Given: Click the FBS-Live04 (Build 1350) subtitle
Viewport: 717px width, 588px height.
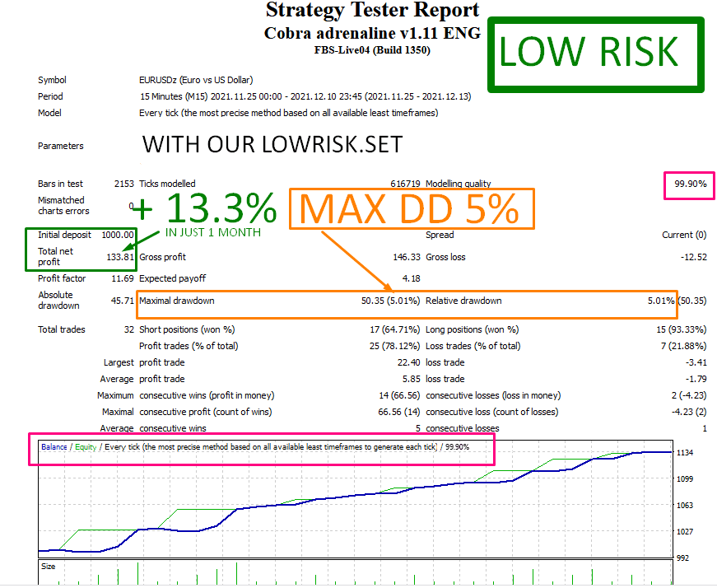Looking at the screenshot, I should [372, 50].
